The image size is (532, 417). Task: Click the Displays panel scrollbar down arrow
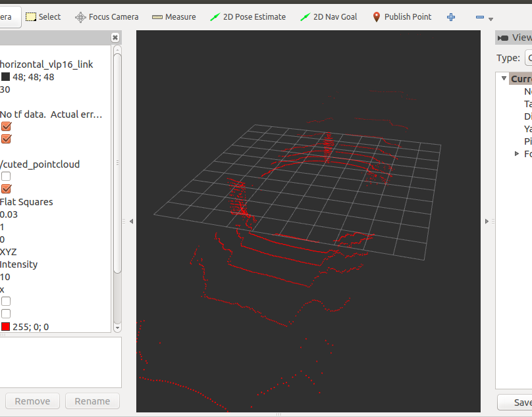pos(117,328)
